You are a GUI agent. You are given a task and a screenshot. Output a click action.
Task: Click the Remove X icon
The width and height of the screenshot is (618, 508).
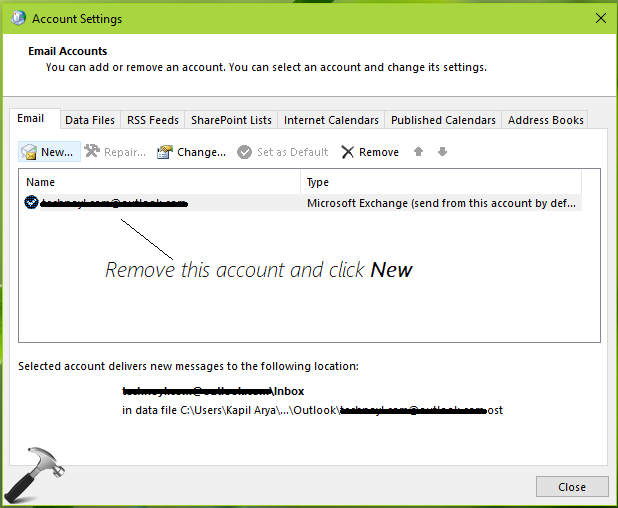point(347,152)
